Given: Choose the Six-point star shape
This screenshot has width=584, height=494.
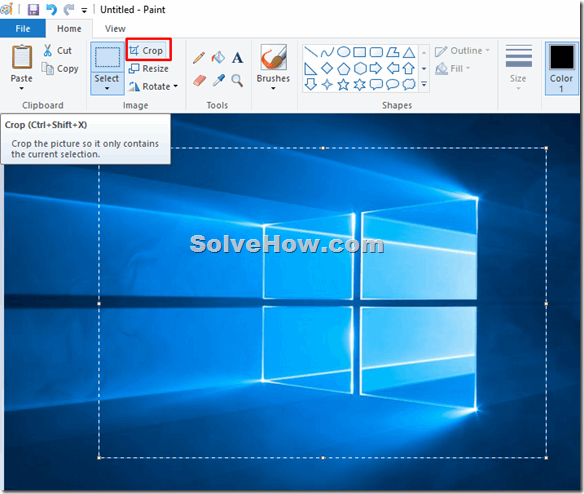Looking at the screenshot, I should point(360,85).
